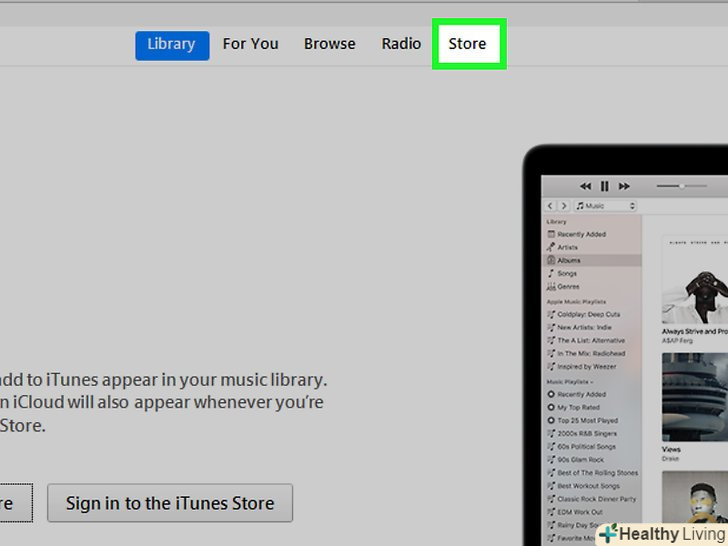Open the Music media dropdown in the preview
Viewport: 728px width, 546px height.
point(605,206)
